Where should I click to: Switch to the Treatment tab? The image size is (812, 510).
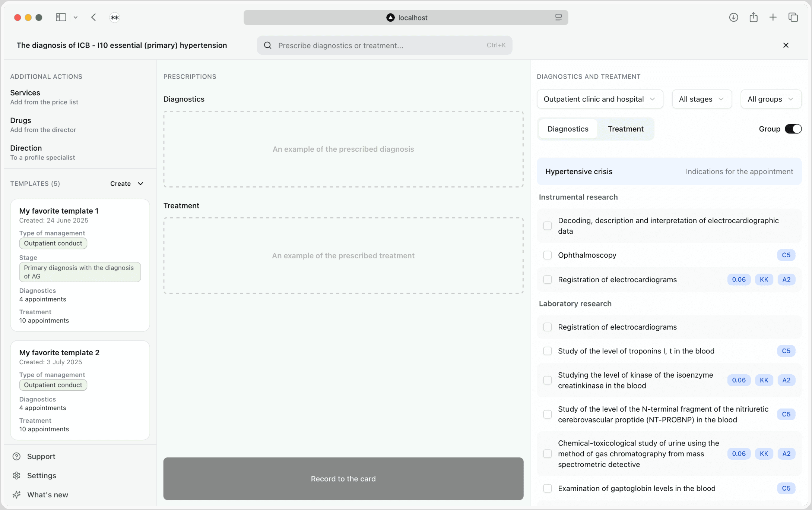tap(625, 129)
